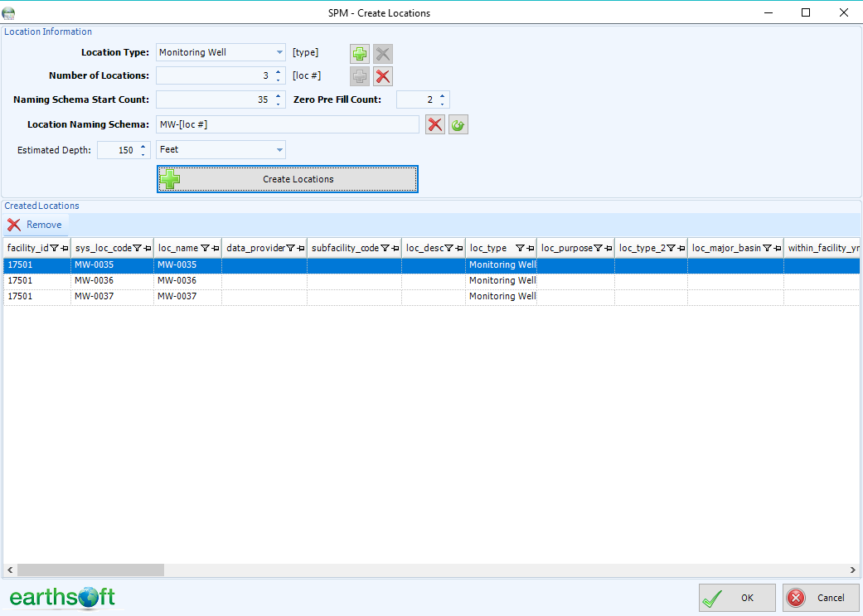Filter the data_provider column
Image resolution: width=863 pixels, height=616 pixels.
point(290,248)
